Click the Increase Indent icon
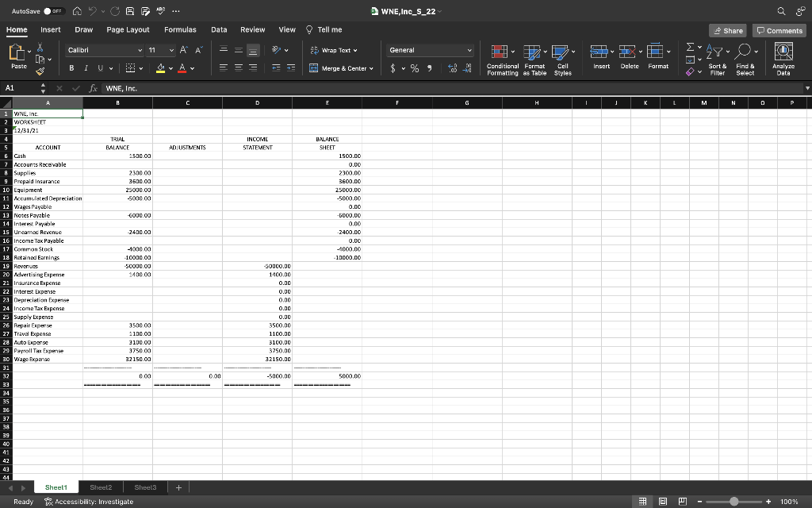The image size is (812, 508). pos(291,68)
